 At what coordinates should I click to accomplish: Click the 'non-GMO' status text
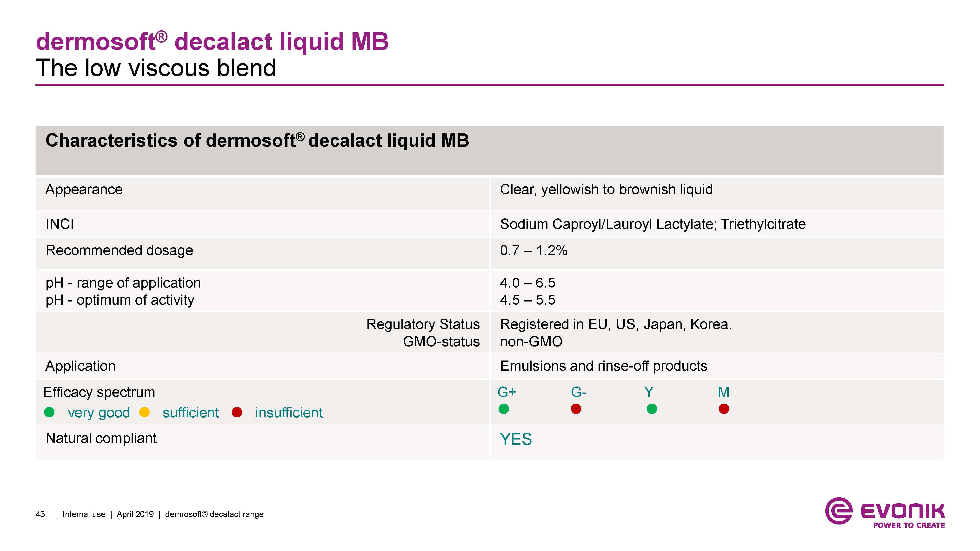(531, 341)
